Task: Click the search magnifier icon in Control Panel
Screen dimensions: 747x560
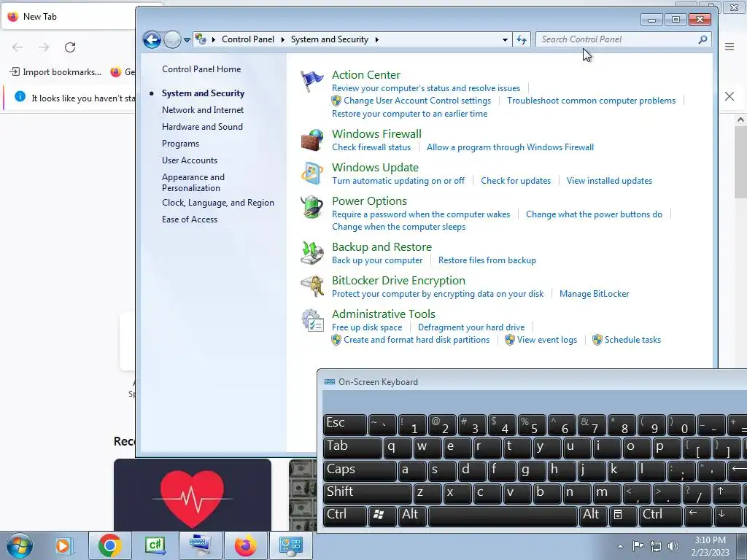Action: point(703,39)
